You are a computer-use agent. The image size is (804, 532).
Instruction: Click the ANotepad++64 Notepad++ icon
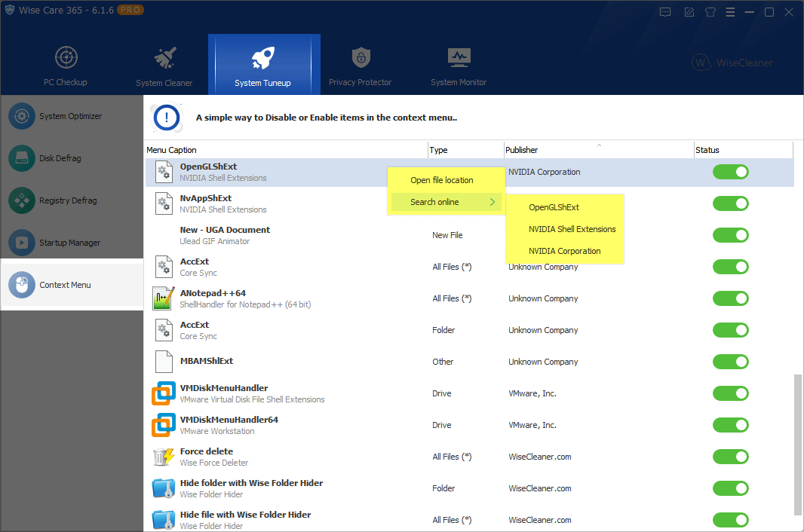[x=162, y=298]
